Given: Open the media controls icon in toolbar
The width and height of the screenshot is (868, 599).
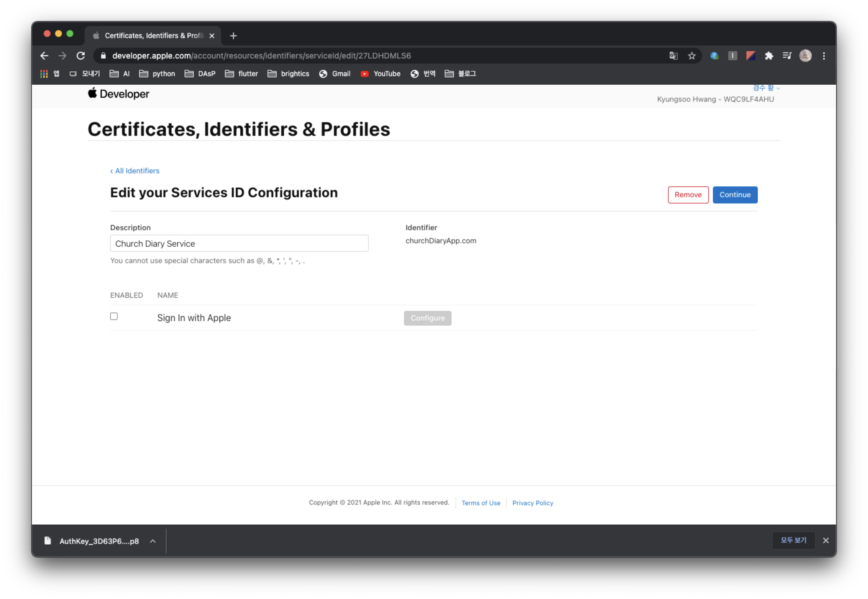Looking at the screenshot, I should [786, 56].
